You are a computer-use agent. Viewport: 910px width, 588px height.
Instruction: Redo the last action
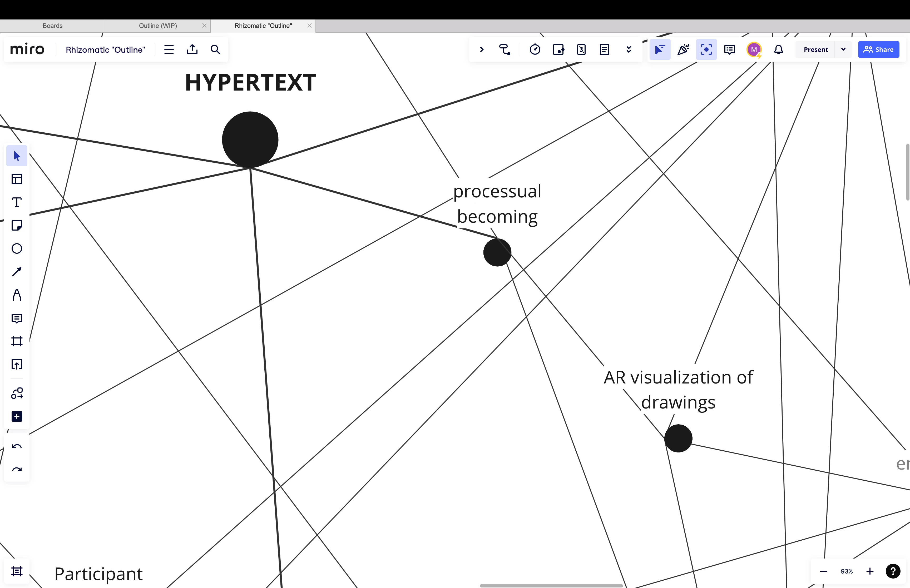(x=17, y=469)
